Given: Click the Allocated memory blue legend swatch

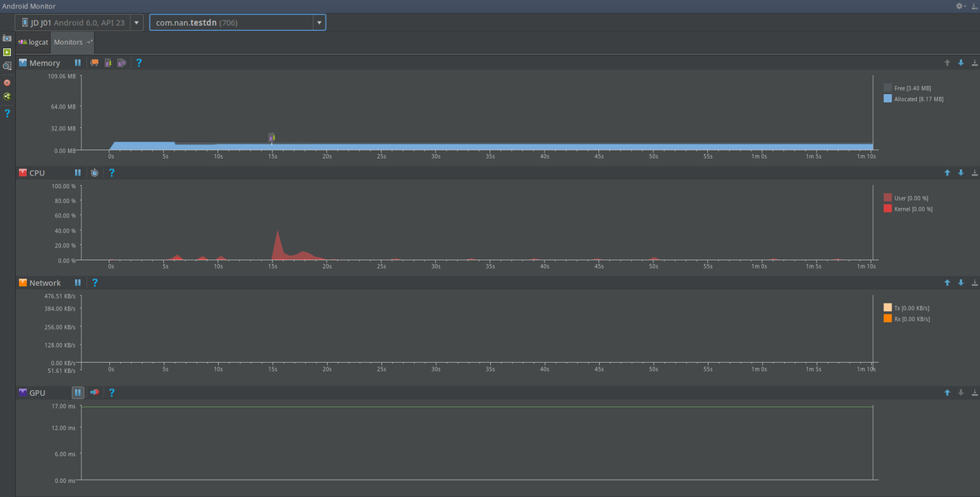Looking at the screenshot, I should (x=888, y=99).
